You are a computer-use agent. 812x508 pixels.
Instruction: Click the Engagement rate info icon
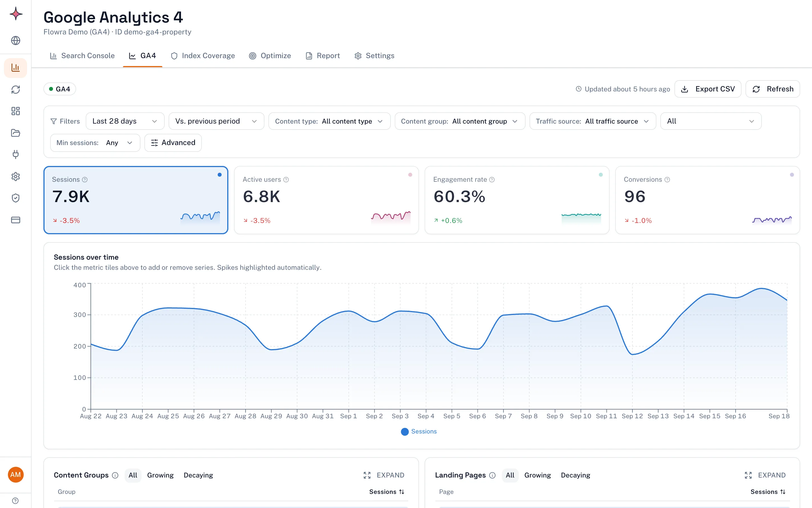[492, 180]
